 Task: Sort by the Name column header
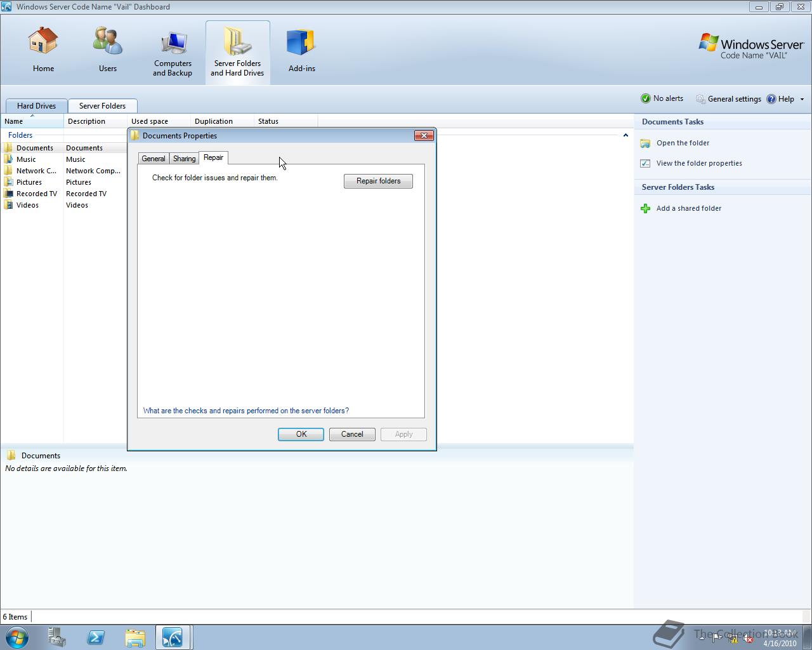pyautogui.click(x=32, y=121)
